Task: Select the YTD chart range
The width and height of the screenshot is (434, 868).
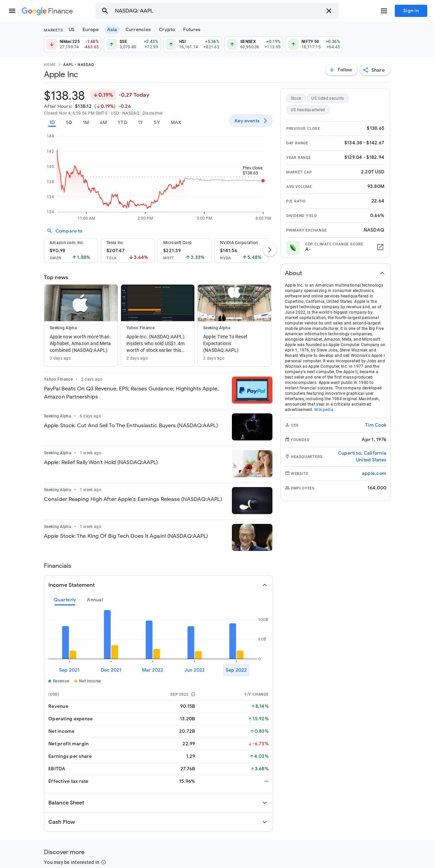Action: [122, 122]
